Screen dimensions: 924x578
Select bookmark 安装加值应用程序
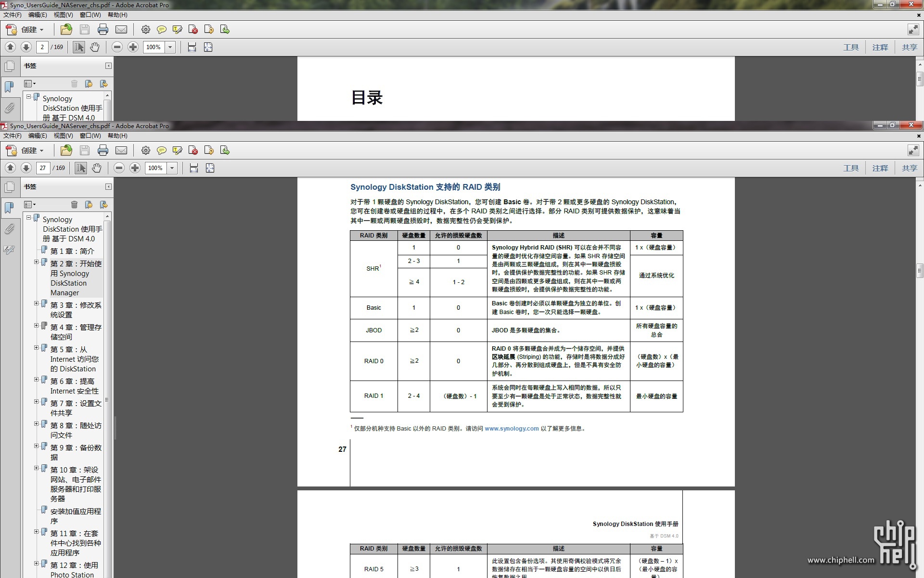pyautogui.click(x=76, y=516)
